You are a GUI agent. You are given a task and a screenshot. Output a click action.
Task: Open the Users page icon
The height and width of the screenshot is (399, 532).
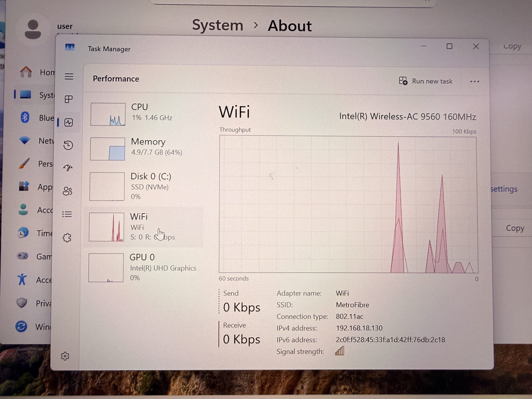[x=68, y=191]
